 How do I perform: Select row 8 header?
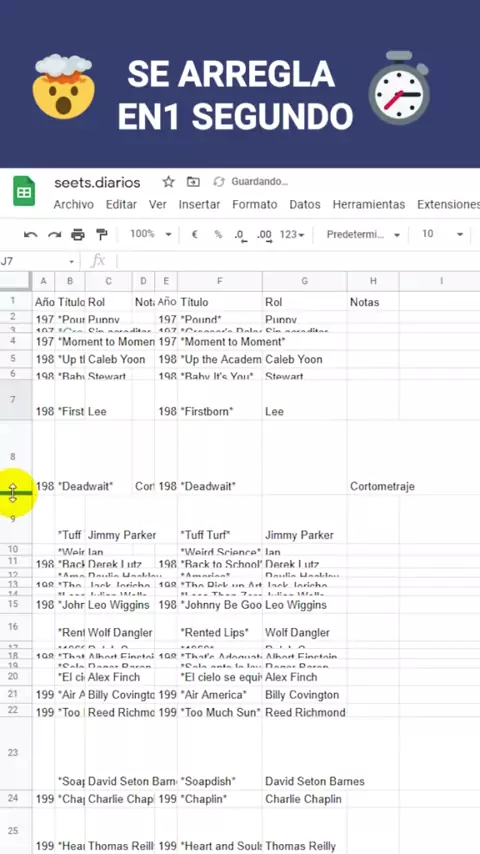[x=16, y=456]
